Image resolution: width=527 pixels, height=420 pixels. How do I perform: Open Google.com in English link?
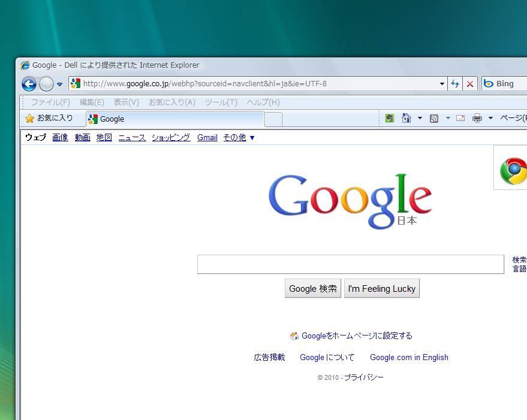click(x=409, y=357)
